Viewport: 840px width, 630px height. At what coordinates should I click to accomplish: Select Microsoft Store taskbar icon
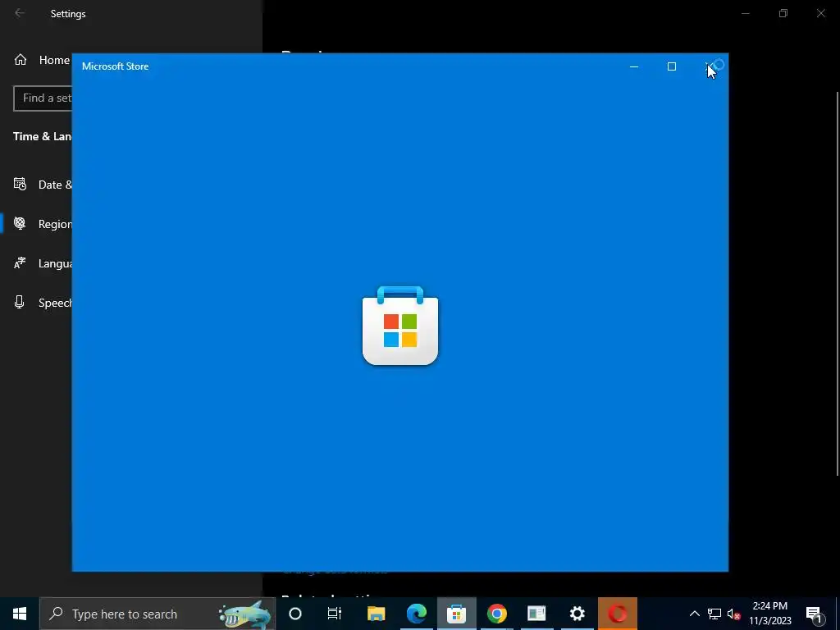coord(456,614)
